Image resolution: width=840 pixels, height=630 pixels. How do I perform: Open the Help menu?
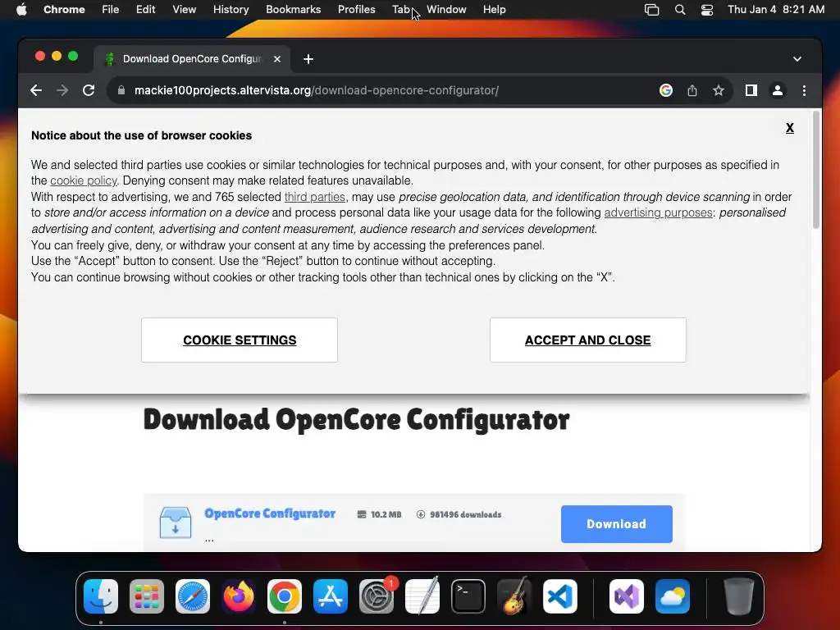click(494, 10)
